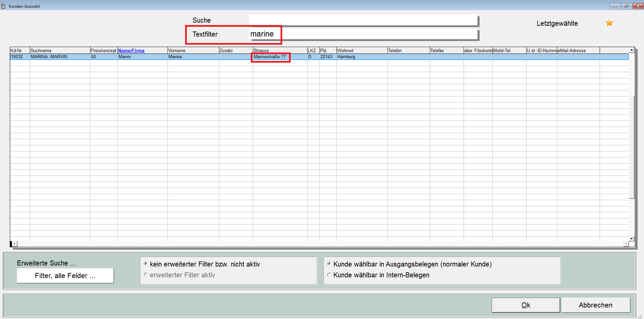Click the Wohnort column header
644x319 pixels.
click(362, 50)
